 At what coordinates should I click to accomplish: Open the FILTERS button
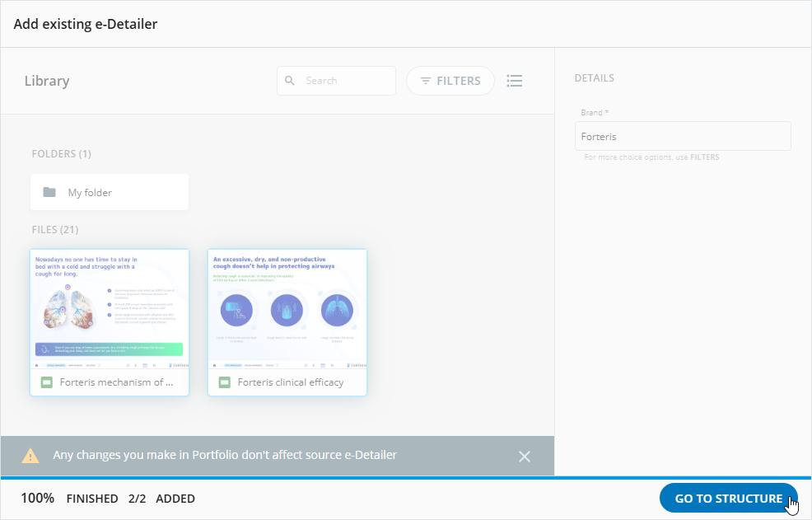pos(450,81)
